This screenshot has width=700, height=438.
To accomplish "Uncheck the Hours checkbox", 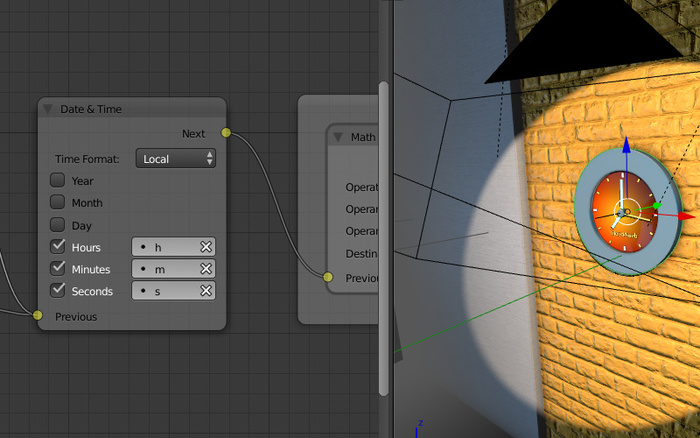I will click(x=58, y=247).
